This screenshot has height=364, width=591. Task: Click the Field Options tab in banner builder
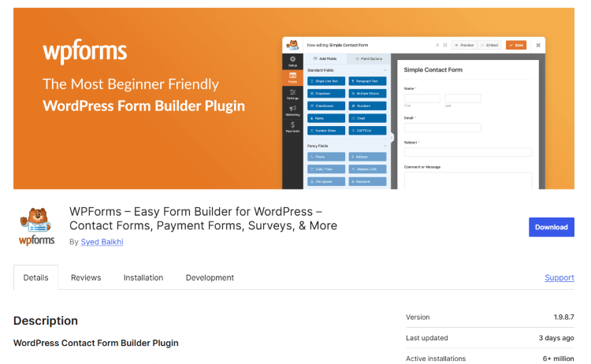(369, 59)
